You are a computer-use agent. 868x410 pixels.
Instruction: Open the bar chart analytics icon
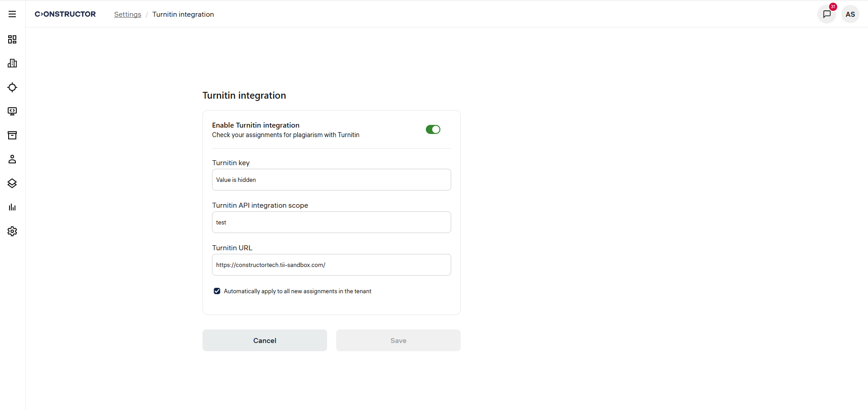tap(12, 207)
